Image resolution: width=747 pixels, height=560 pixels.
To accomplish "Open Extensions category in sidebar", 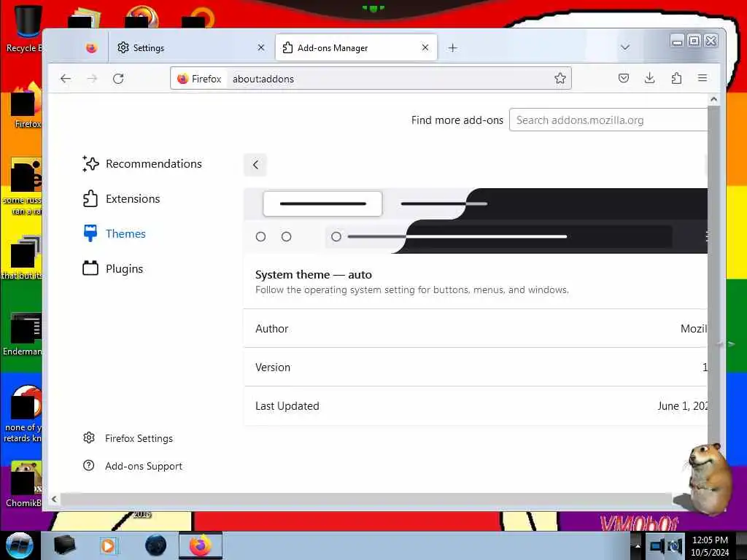I will 122,198.
